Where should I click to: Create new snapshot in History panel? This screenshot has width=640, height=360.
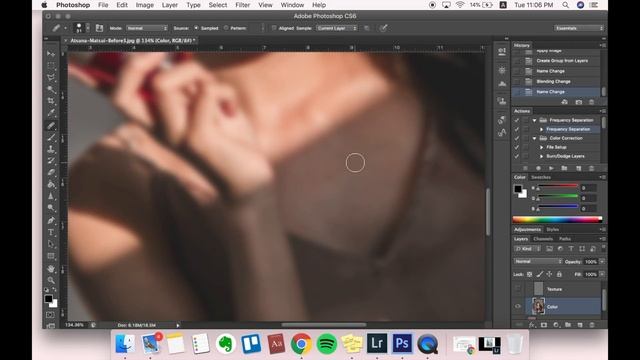click(578, 102)
